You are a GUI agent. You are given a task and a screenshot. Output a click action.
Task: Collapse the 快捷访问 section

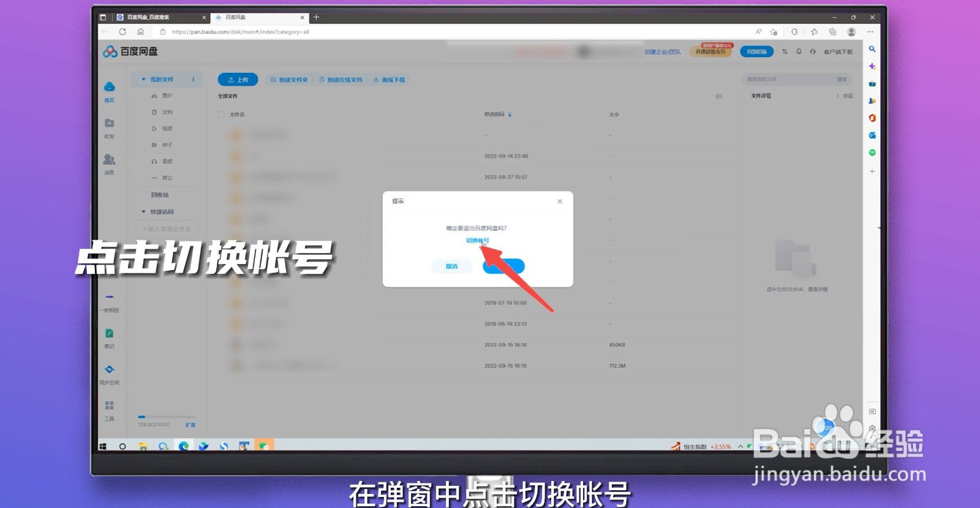tap(143, 211)
